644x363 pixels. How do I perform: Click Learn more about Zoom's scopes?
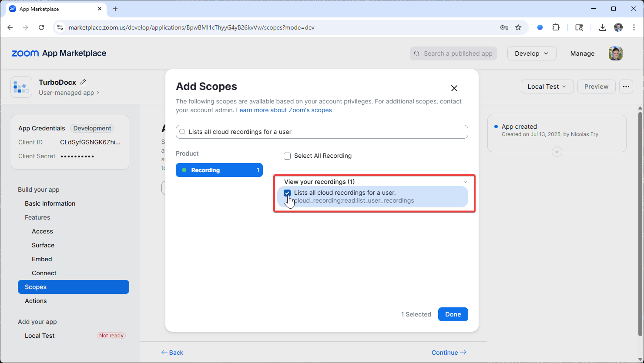pyautogui.click(x=284, y=110)
